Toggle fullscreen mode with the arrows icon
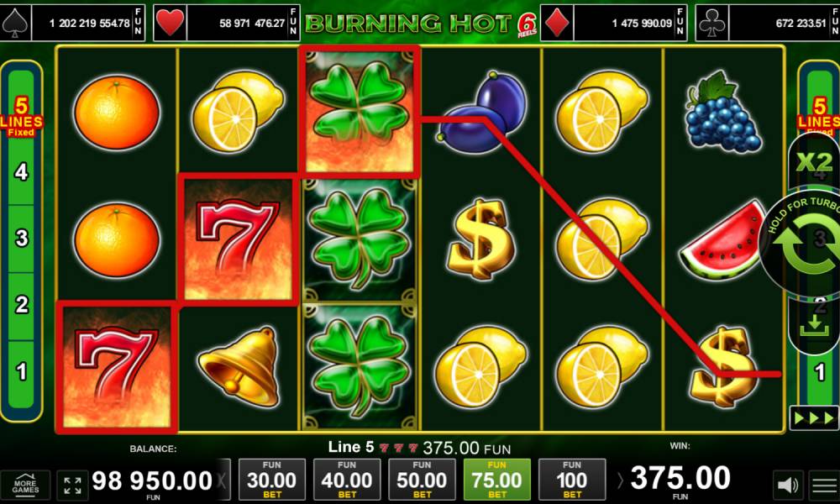Viewport: 840px width, 504px height. point(72,486)
